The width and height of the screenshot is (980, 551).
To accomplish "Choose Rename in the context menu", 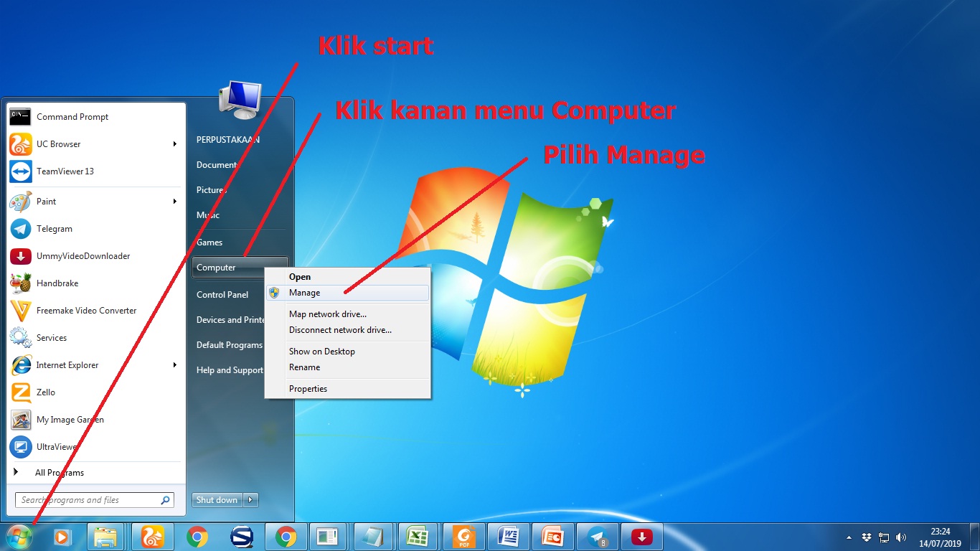I will pos(347,367).
